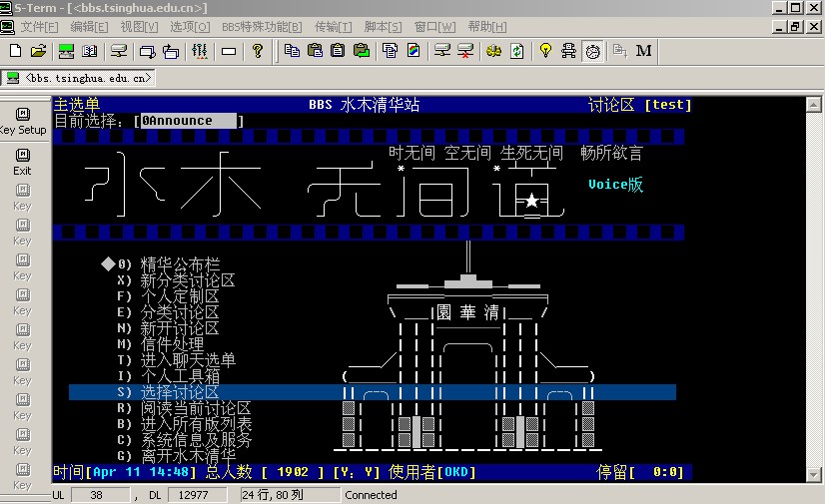Open the 编辑[E] menu
Image resolution: width=825 pixels, height=504 pixels.
coord(89,27)
